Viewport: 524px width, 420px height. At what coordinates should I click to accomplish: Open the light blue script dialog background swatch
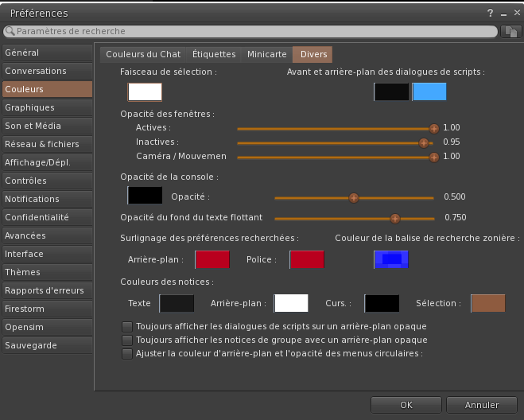pyautogui.click(x=429, y=91)
